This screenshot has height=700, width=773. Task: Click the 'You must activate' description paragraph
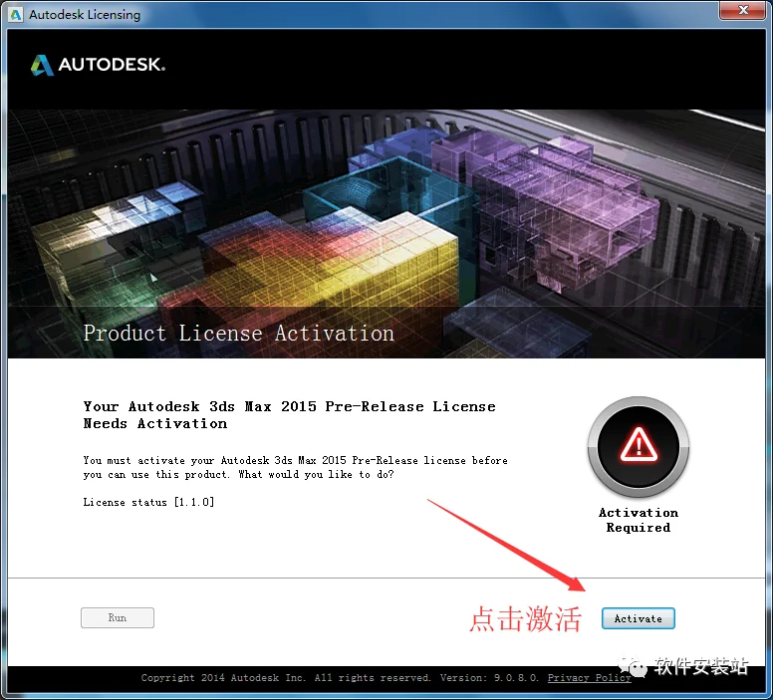[295, 467]
